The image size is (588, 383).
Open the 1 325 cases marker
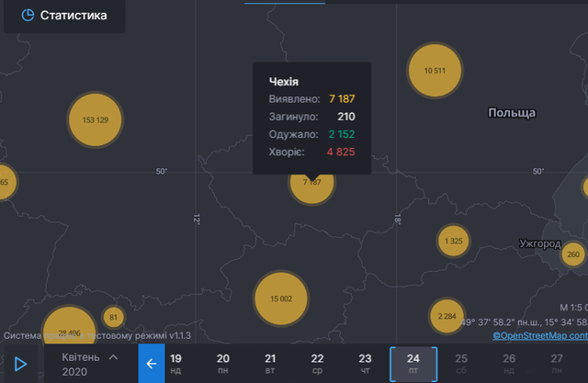pyautogui.click(x=454, y=242)
